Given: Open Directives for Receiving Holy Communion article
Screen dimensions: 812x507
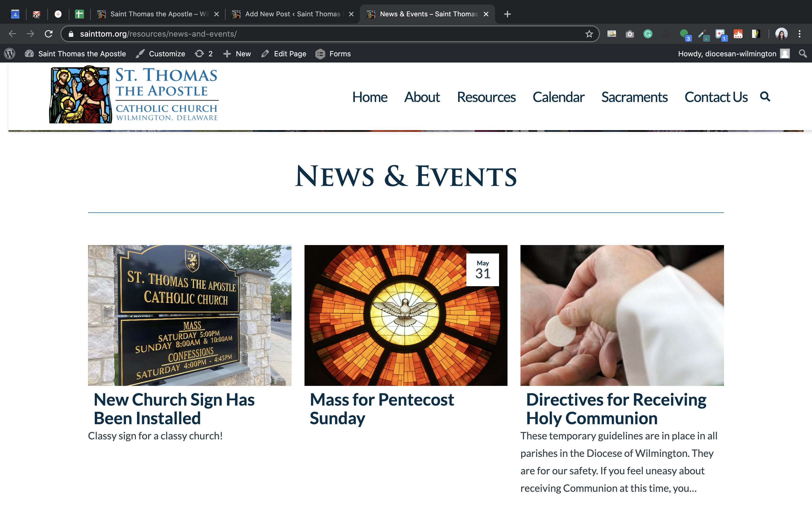Looking at the screenshot, I should coord(616,409).
